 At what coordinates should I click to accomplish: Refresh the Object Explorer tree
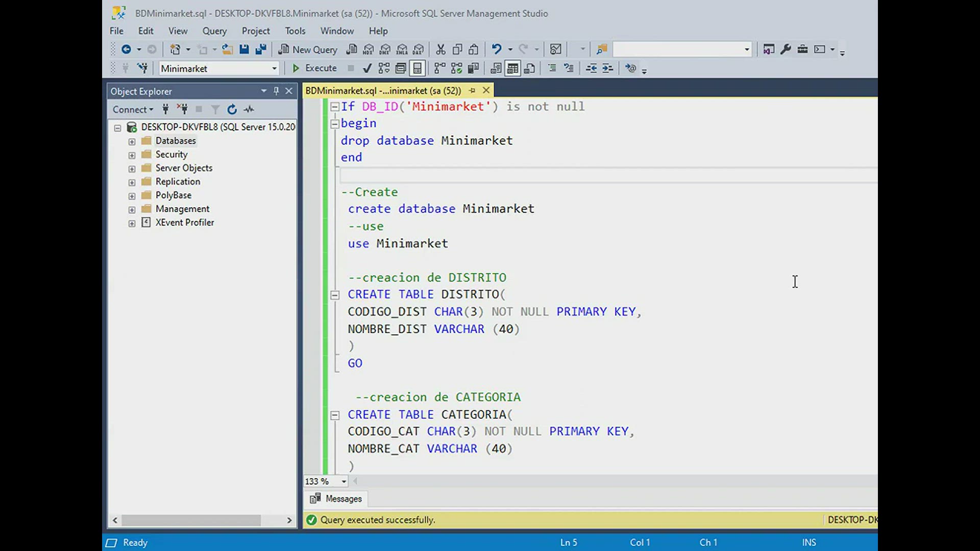232,109
